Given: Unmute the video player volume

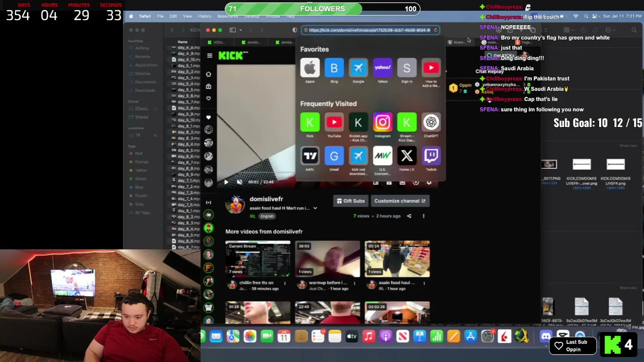Looking at the screenshot, I should click(239, 182).
